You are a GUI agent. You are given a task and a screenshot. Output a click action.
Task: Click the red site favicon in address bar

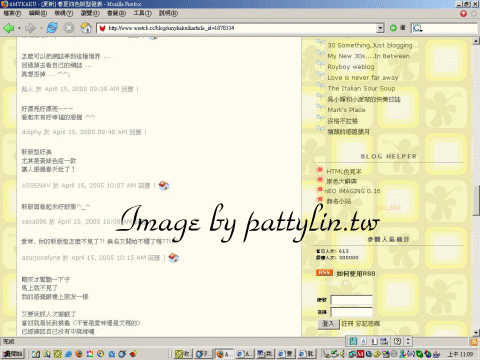tap(103, 28)
